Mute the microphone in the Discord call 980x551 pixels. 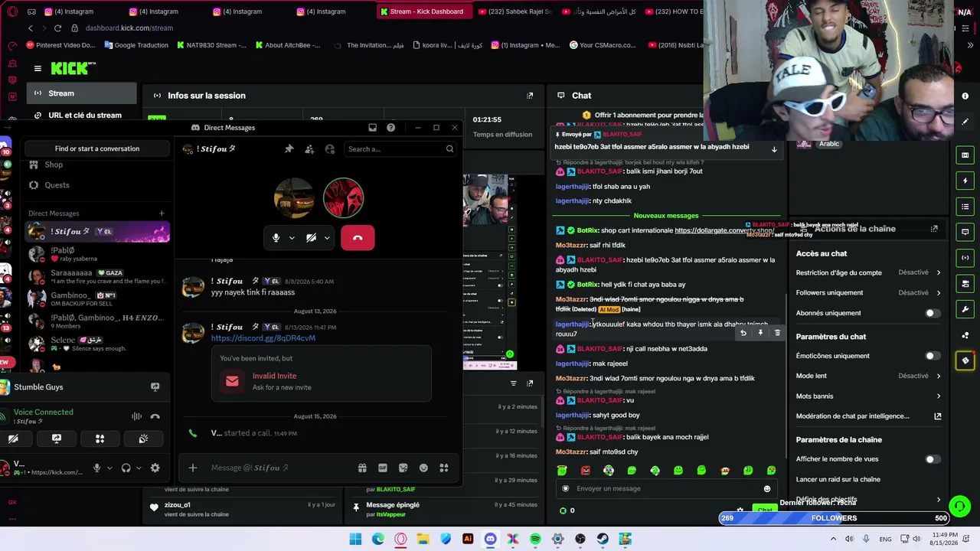click(x=276, y=238)
